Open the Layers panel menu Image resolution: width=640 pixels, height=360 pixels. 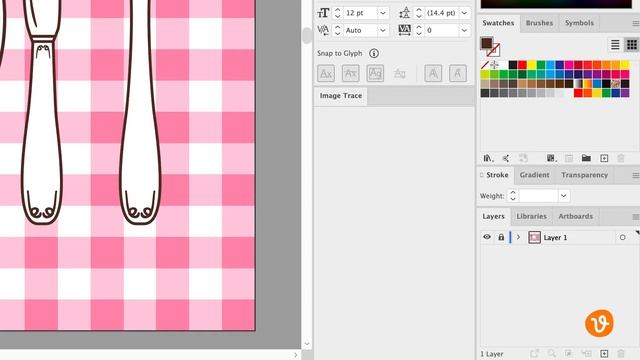(636, 217)
